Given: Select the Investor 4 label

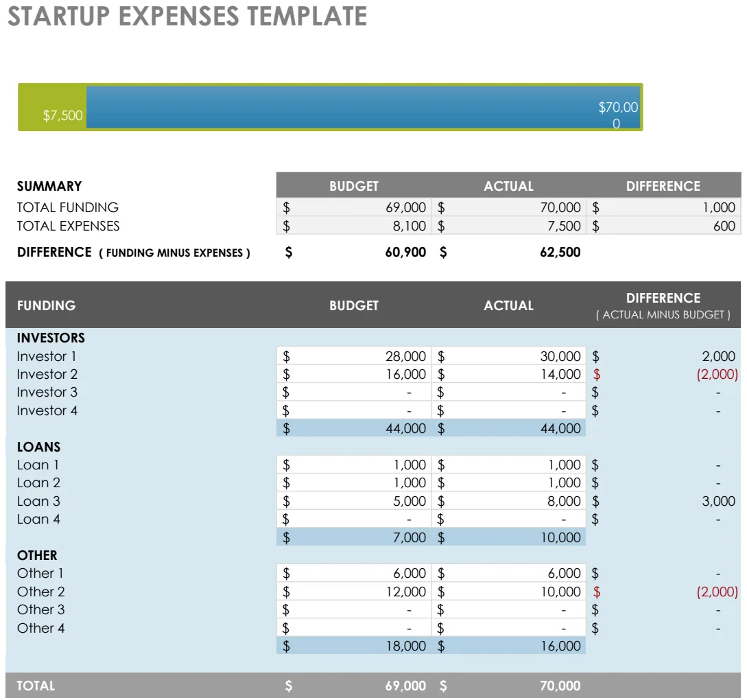Looking at the screenshot, I should 47,410.
